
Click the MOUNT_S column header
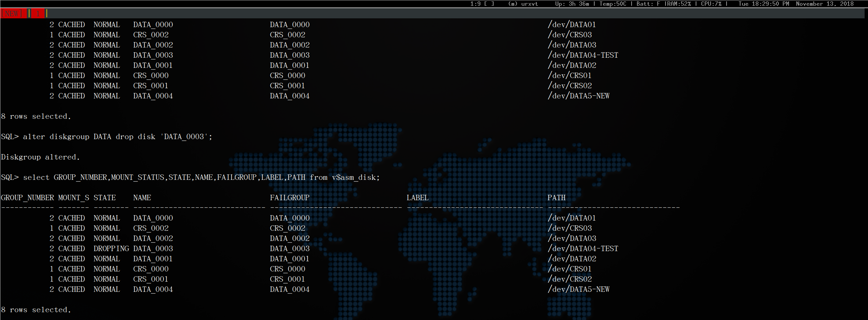pyautogui.click(x=74, y=198)
